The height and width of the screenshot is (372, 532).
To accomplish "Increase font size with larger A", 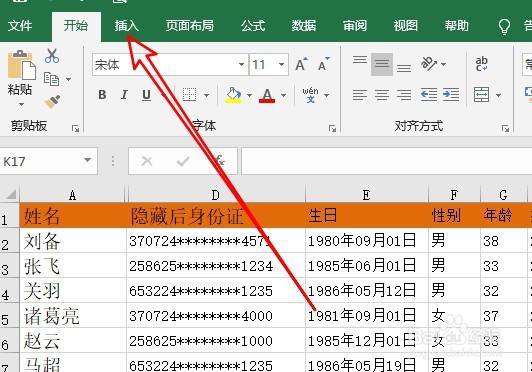I will click(301, 64).
